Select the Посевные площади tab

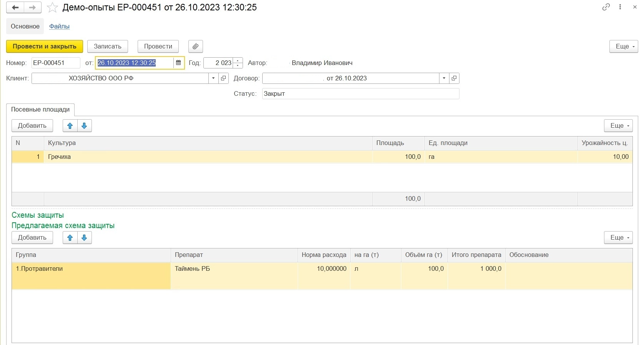40,110
